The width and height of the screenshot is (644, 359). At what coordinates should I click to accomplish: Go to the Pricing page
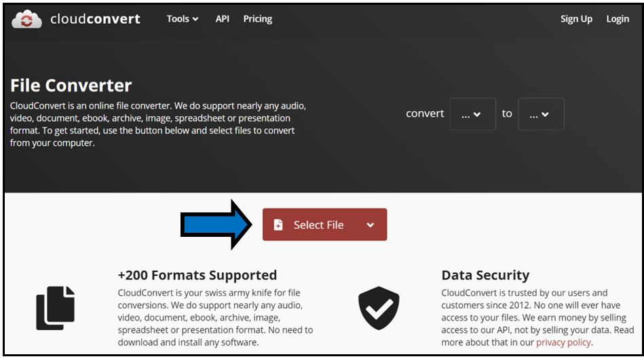(x=257, y=19)
